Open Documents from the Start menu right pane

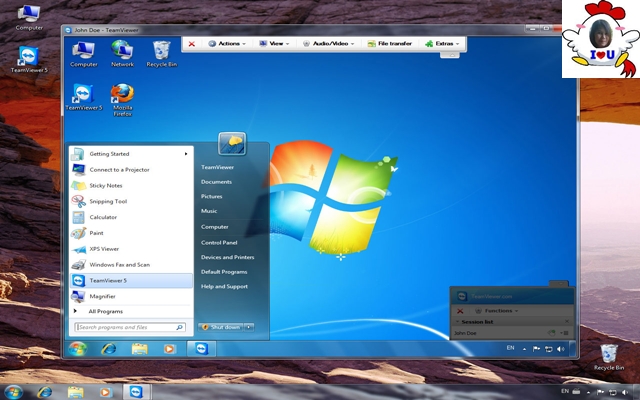tap(216, 182)
